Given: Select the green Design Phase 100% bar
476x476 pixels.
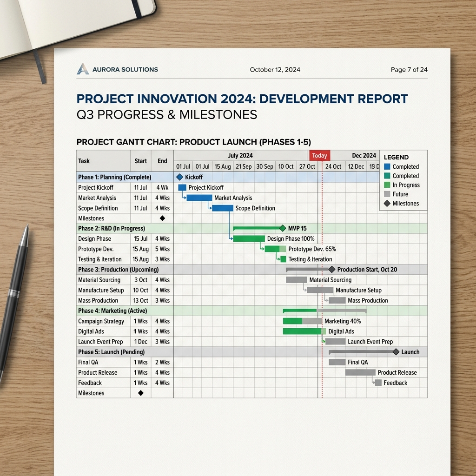Looking at the screenshot, I should click(249, 238).
